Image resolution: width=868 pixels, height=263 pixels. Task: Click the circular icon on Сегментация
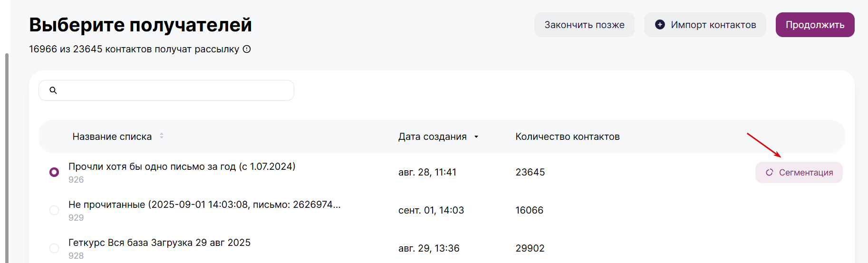click(x=769, y=172)
